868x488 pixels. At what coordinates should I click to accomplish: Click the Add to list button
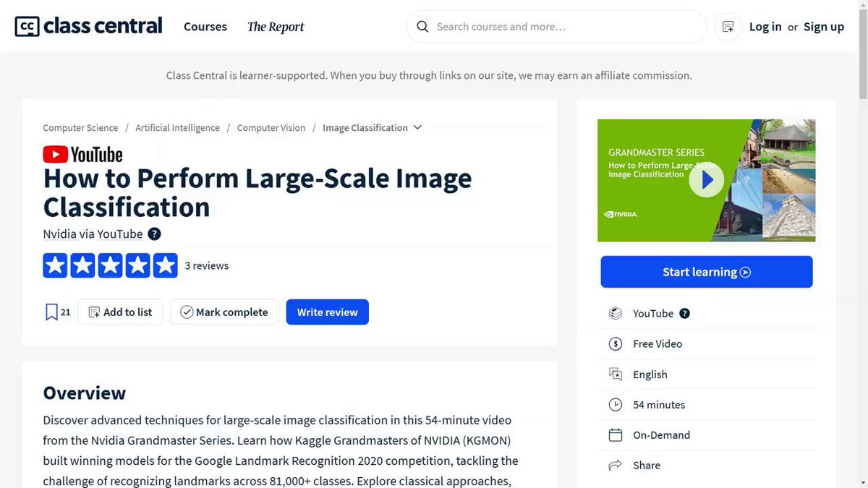click(121, 312)
